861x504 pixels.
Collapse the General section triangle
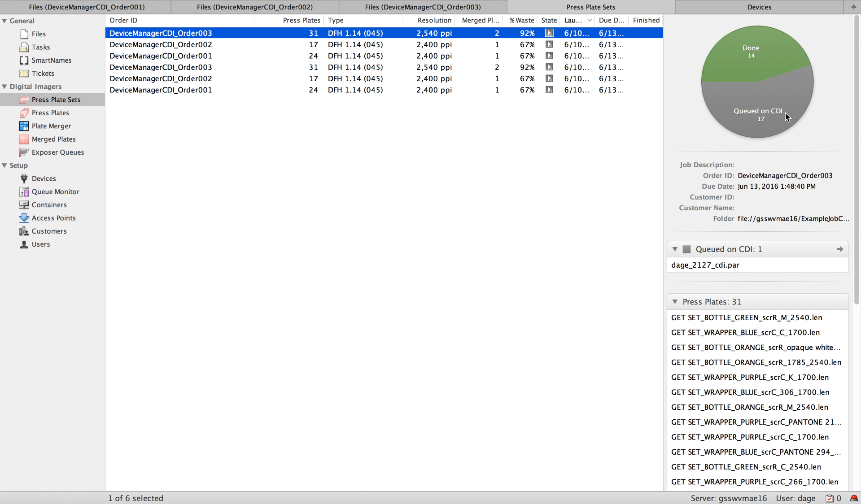pos(4,21)
